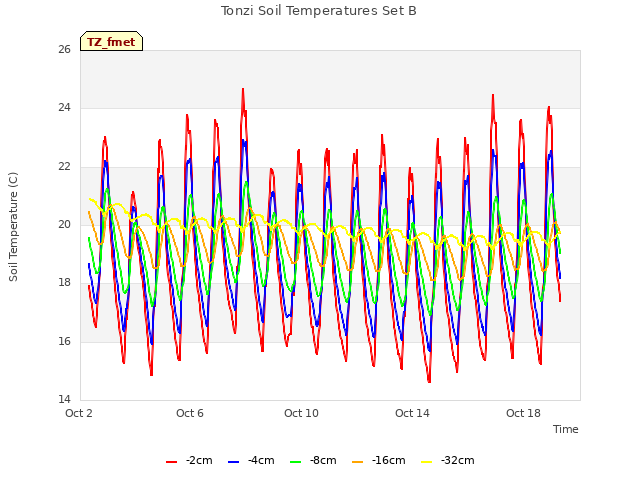Image resolution: width=640 pixels, height=480 pixels.
Task: Click the Oct 2 x-axis tick label
Action: pyautogui.click(x=79, y=413)
